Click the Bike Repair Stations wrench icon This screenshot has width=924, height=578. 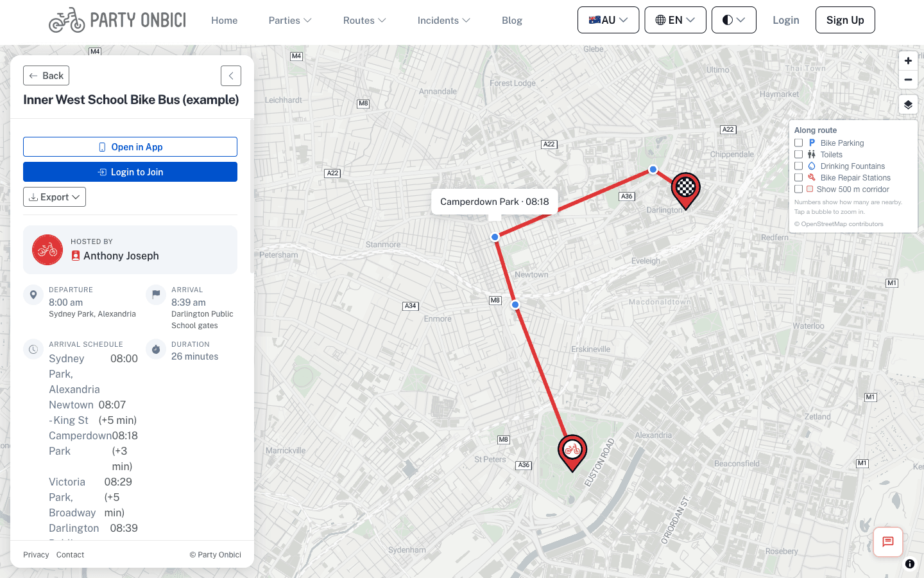coord(812,177)
